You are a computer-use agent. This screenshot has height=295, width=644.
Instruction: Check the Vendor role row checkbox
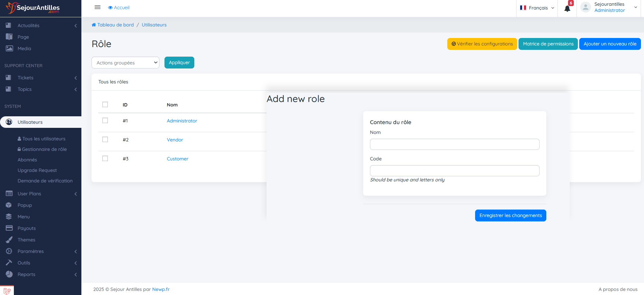click(x=105, y=140)
